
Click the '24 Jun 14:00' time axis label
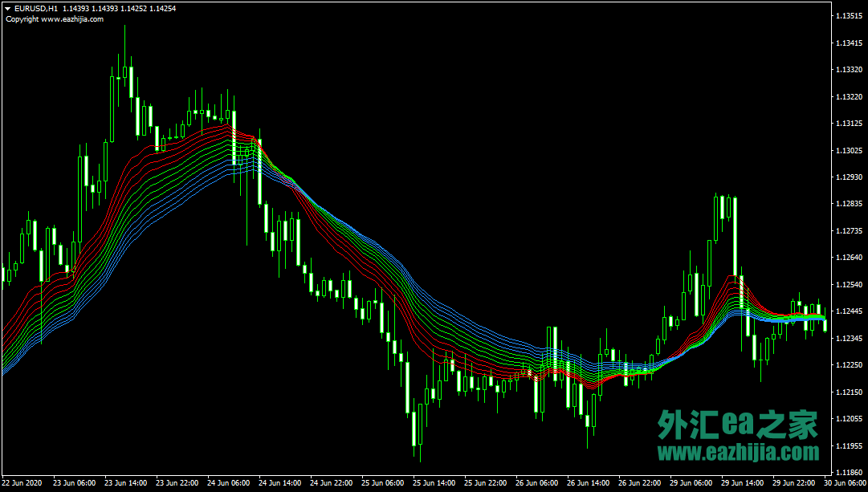tap(280, 483)
